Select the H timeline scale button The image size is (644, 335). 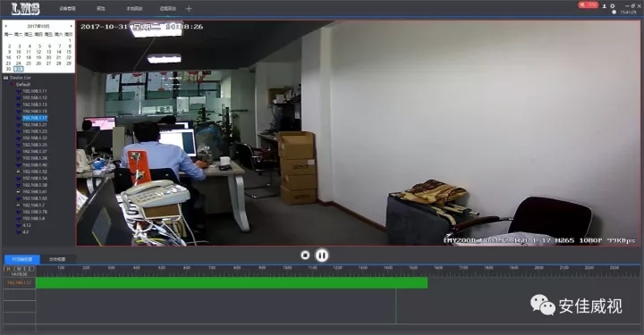pyautogui.click(x=8, y=269)
